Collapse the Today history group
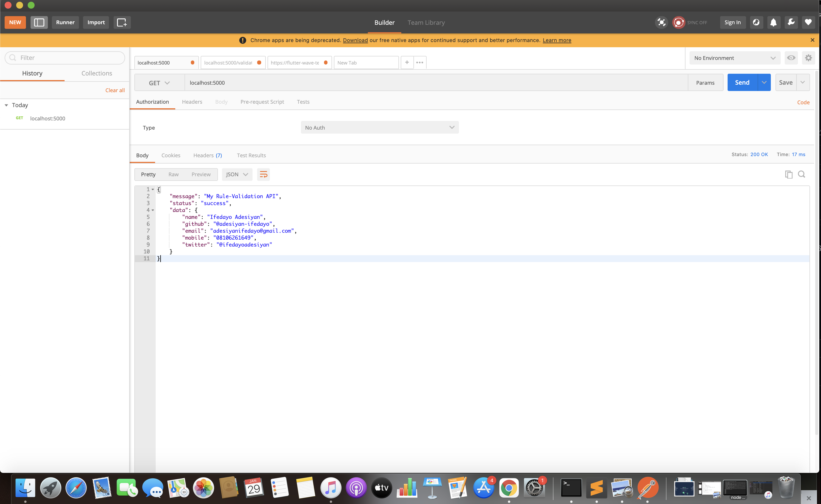 tap(6, 105)
